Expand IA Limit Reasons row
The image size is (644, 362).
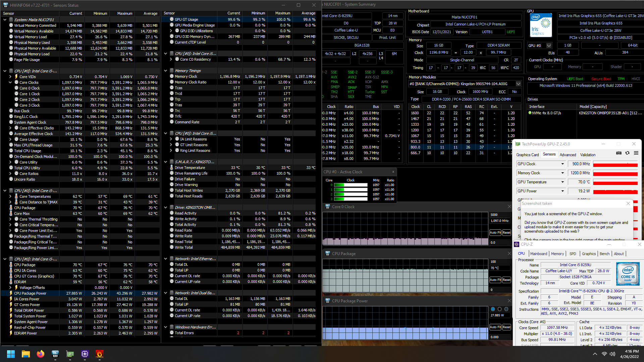point(171,139)
